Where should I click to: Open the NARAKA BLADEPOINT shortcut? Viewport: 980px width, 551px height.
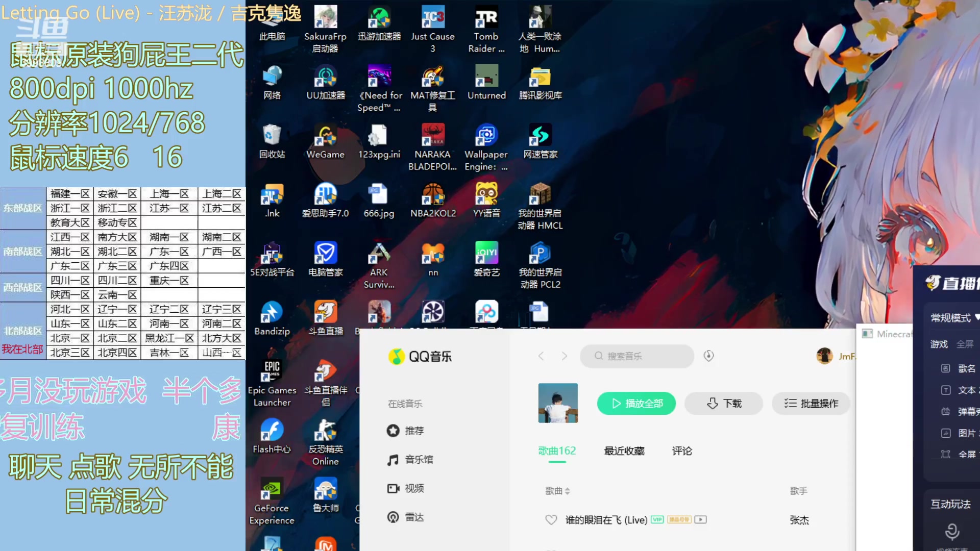pyautogui.click(x=432, y=147)
